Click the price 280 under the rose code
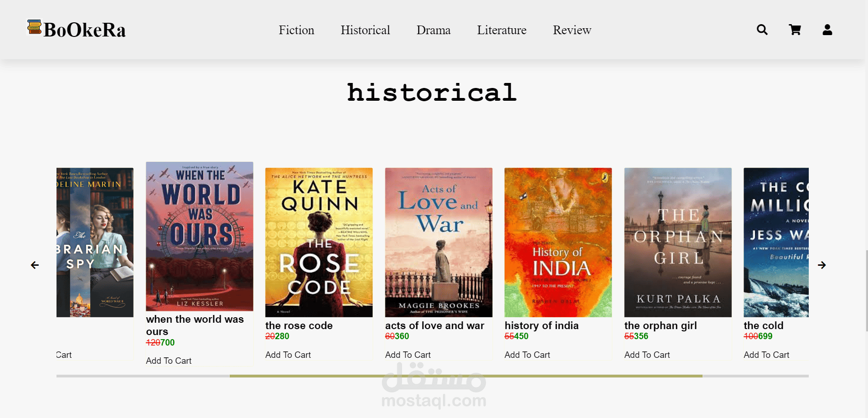 point(282,336)
